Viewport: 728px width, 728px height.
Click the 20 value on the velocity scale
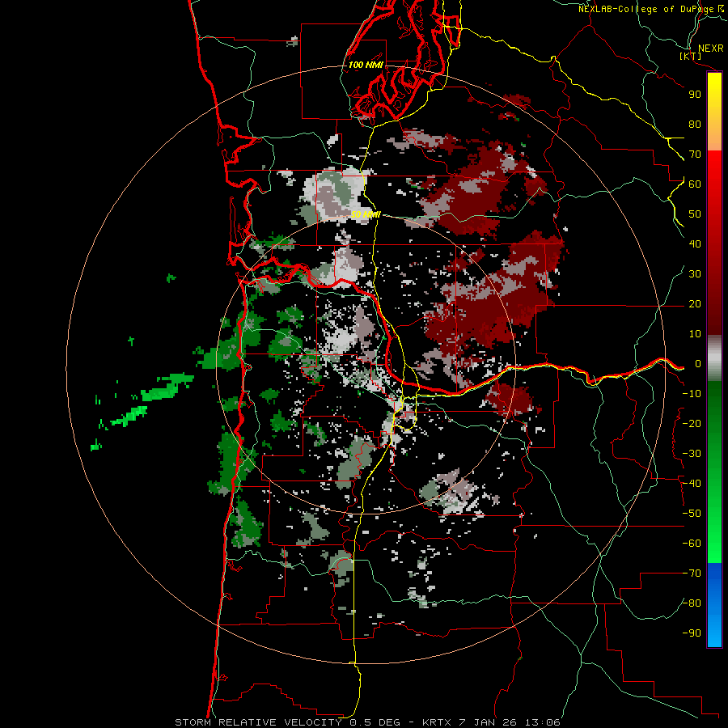(695, 303)
